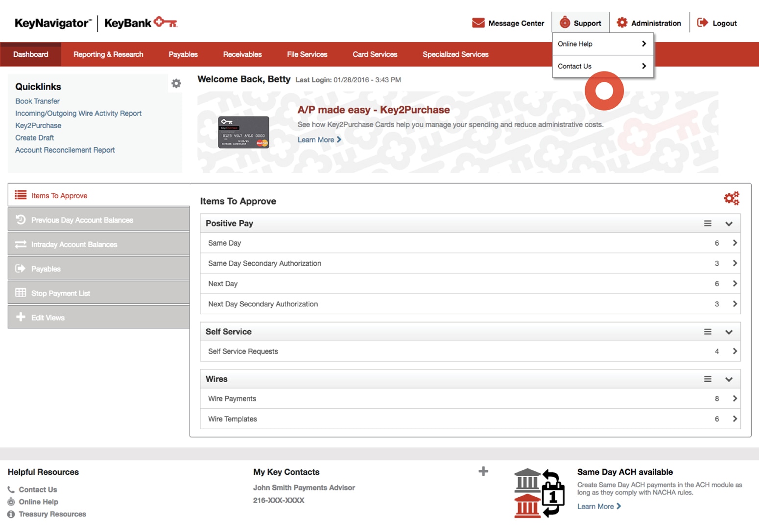
Task: Open the Create Draft quicklink
Action: [x=34, y=138]
